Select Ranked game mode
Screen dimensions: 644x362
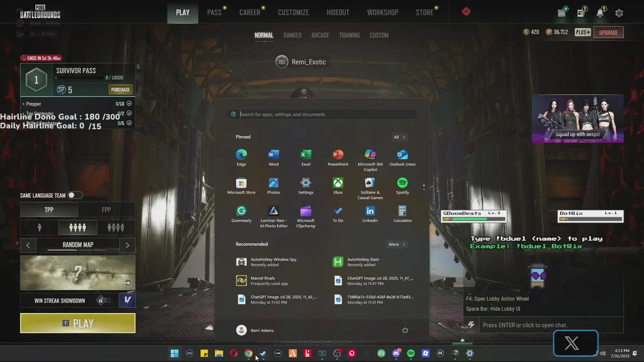(292, 35)
